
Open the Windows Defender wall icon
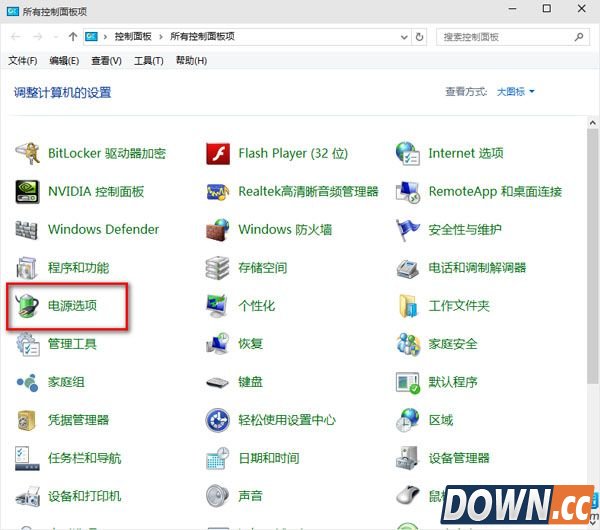point(26,230)
